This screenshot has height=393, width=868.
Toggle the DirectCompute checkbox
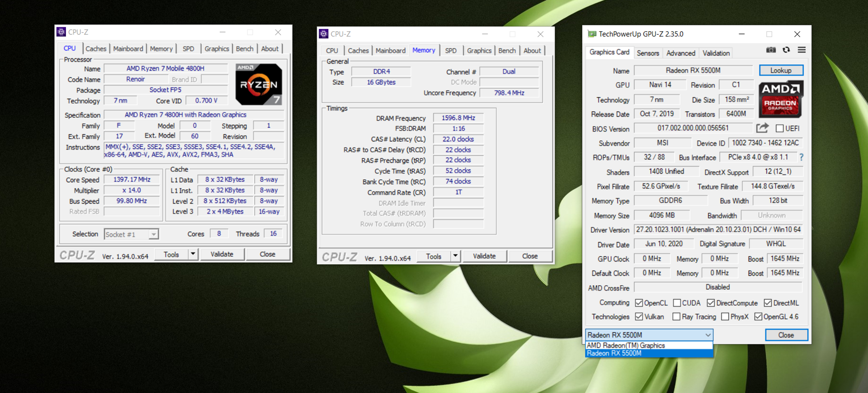click(x=711, y=303)
